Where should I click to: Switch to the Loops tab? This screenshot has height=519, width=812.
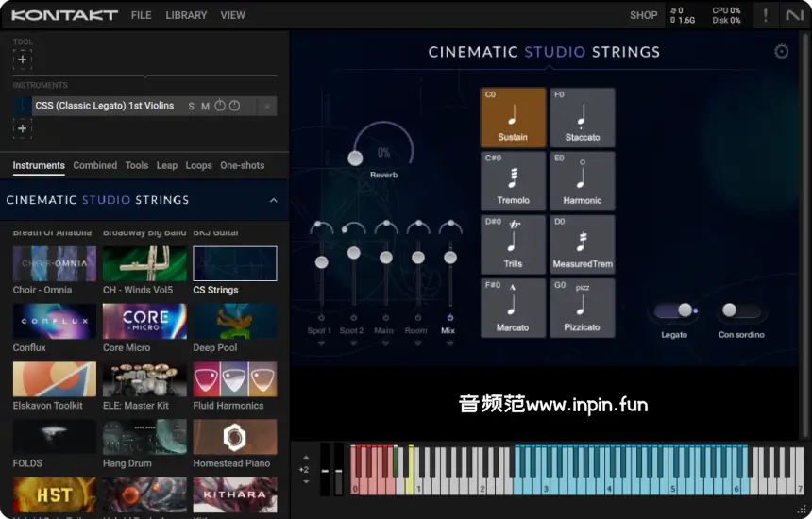pyautogui.click(x=198, y=165)
